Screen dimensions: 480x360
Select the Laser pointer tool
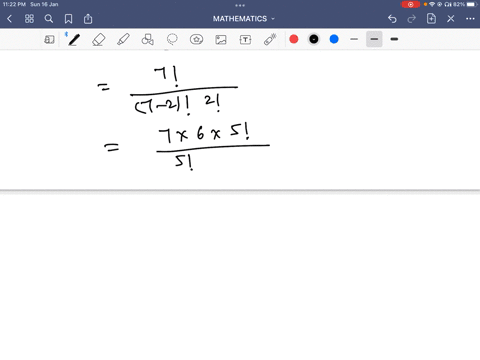(270, 39)
